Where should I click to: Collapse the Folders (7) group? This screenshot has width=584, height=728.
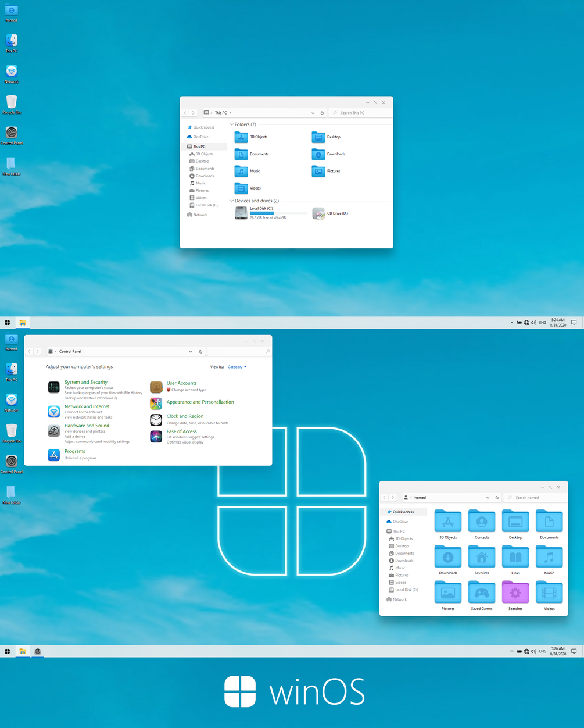pos(232,124)
